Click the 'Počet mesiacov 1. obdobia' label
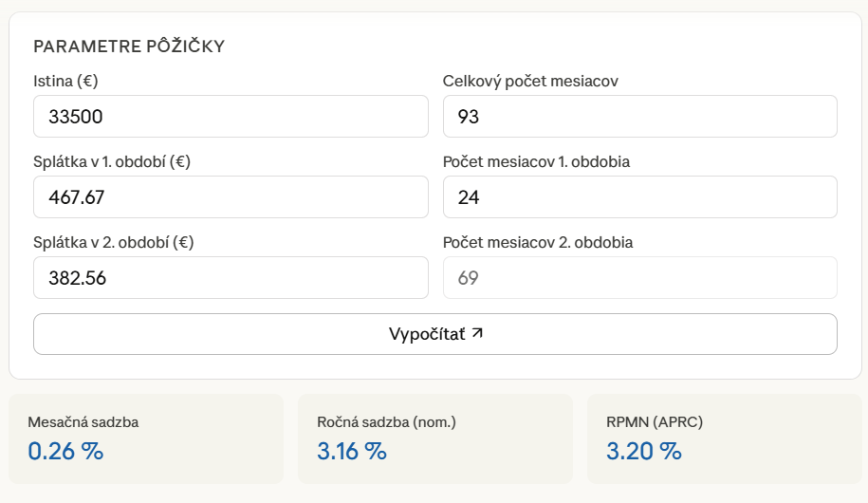Viewport: 868px width, 503px height. click(536, 161)
